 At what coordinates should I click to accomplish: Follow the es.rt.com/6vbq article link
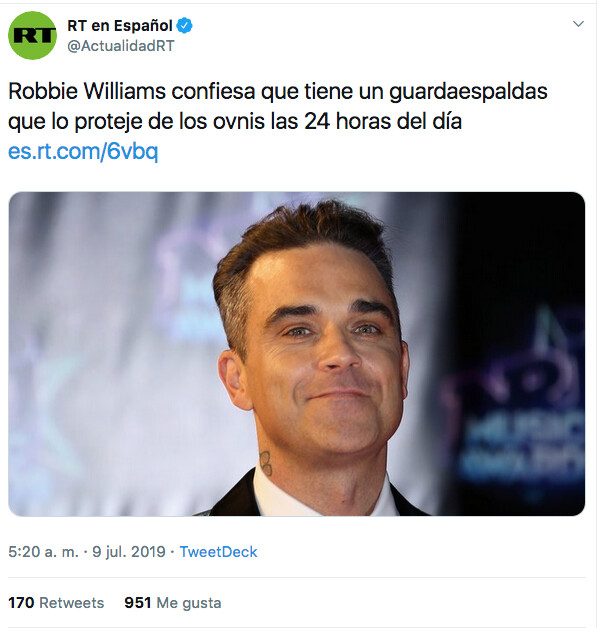pos(83,151)
